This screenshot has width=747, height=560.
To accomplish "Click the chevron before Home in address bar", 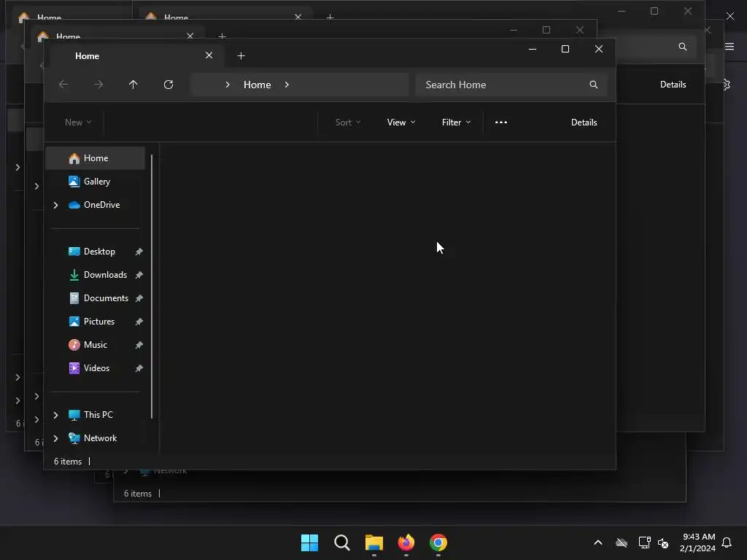I will click(x=228, y=85).
